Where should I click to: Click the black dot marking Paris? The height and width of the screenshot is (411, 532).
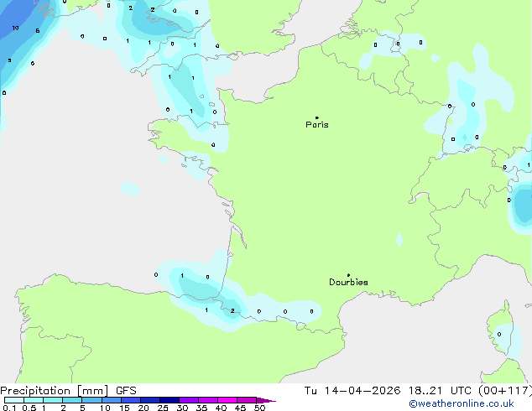[x=317, y=117]
